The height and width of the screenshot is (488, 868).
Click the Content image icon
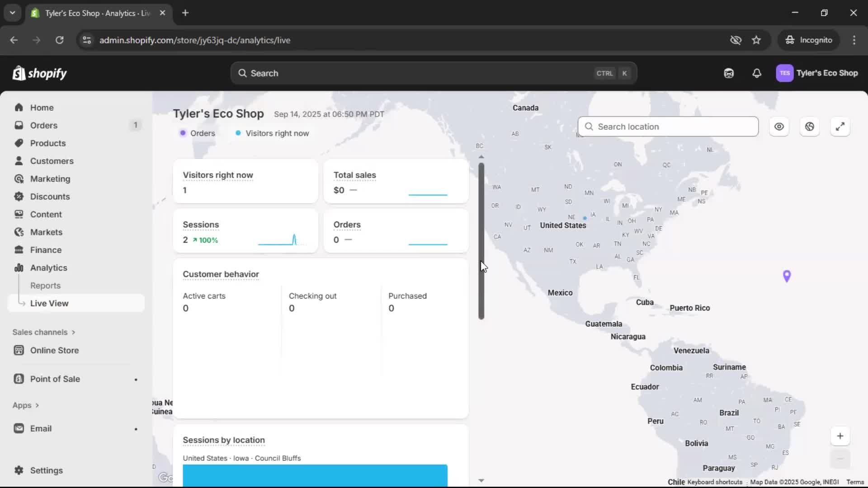(19, 214)
